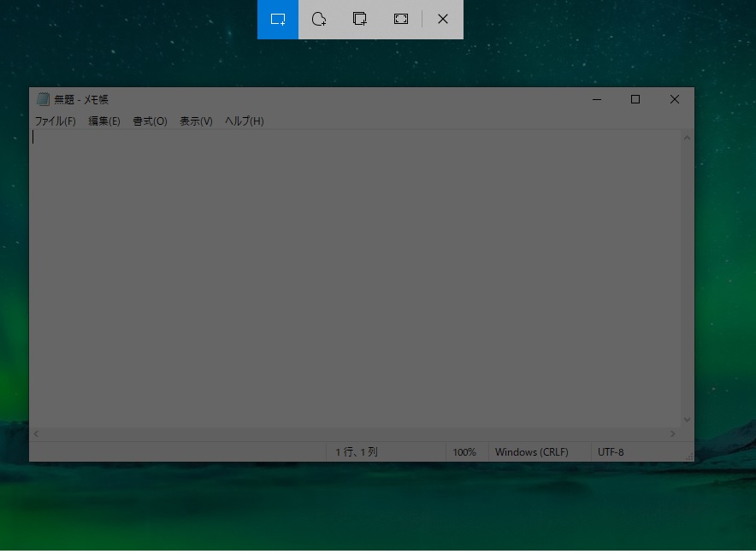Open the ファイル(F) menu in Notepad
The height and width of the screenshot is (554, 756).
coord(56,121)
